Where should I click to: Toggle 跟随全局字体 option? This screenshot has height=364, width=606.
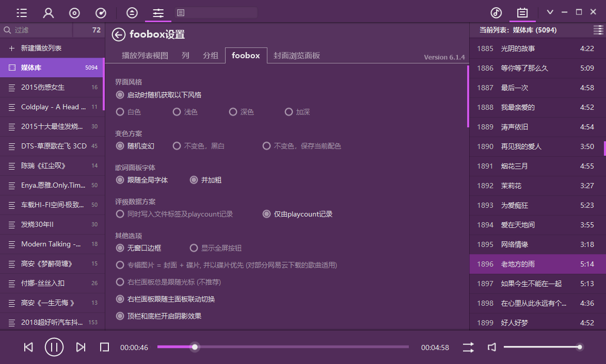(120, 180)
